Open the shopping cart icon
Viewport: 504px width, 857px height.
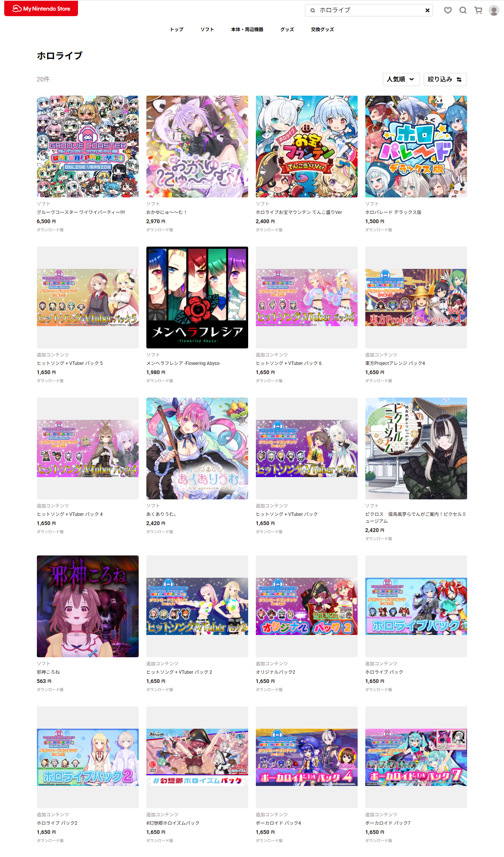pyautogui.click(x=478, y=10)
